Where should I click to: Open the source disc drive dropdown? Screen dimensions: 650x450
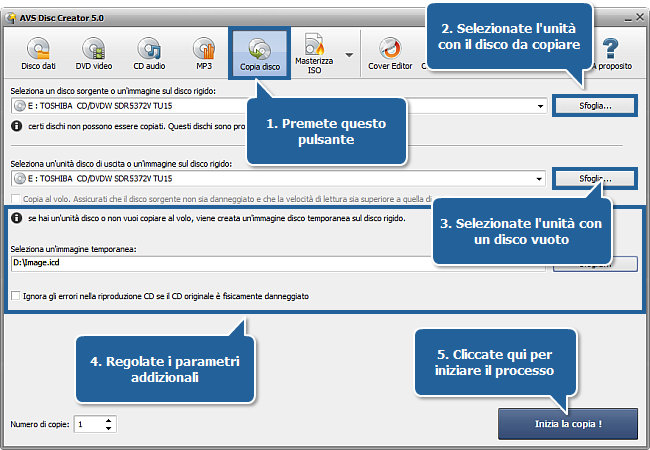(540, 106)
